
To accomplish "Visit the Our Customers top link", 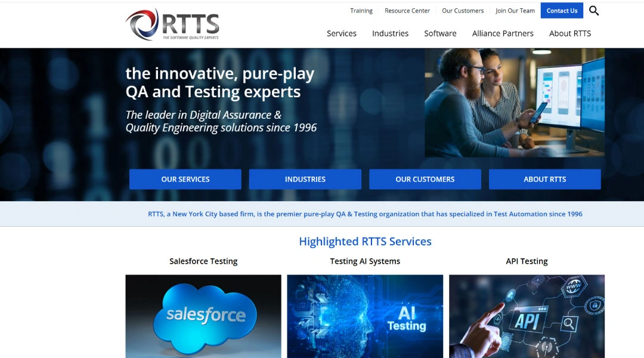I will pos(463,11).
